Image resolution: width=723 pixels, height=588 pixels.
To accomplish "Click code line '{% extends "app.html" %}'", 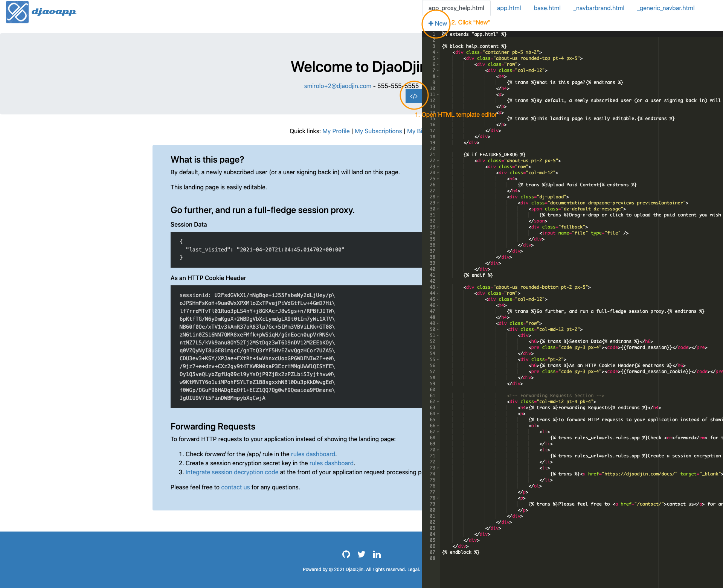I will (474, 34).
